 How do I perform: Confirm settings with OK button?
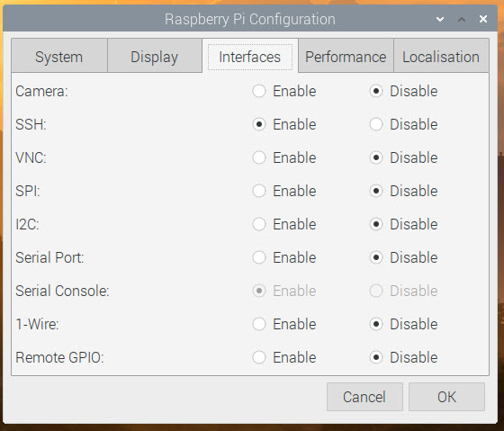coord(446,397)
